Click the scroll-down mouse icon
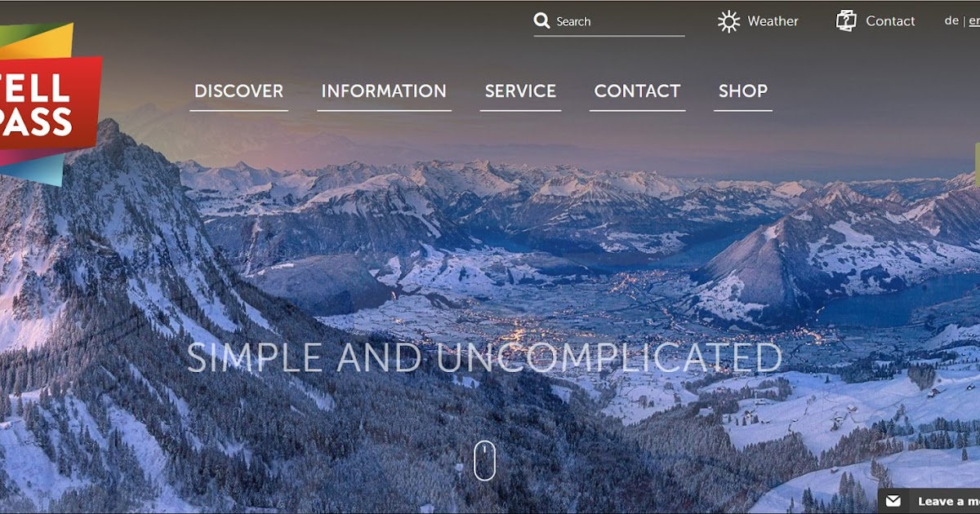The height and width of the screenshot is (514, 980). click(485, 460)
